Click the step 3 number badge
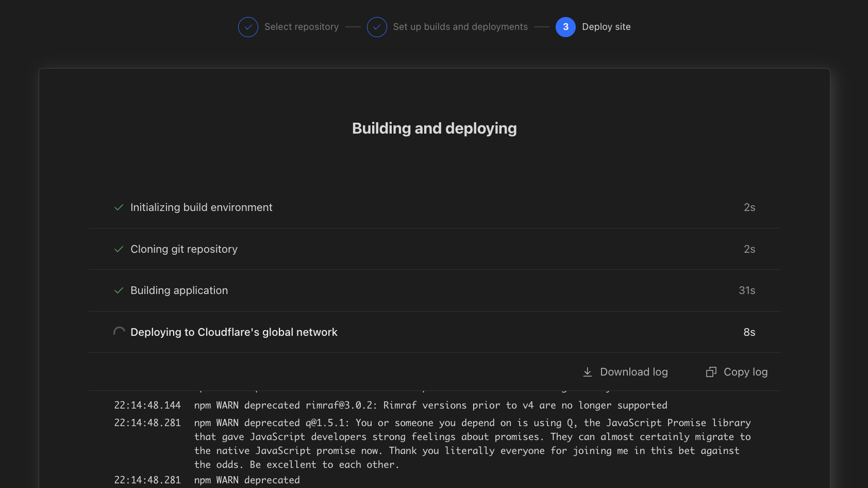868x488 pixels. tap(565, 27)
